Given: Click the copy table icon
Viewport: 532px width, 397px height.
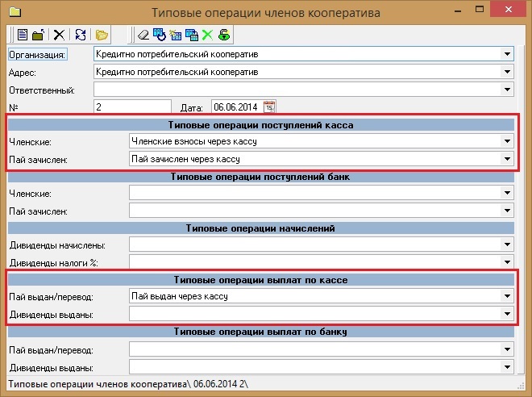Looking at the screenshot, I should [192, 35].
